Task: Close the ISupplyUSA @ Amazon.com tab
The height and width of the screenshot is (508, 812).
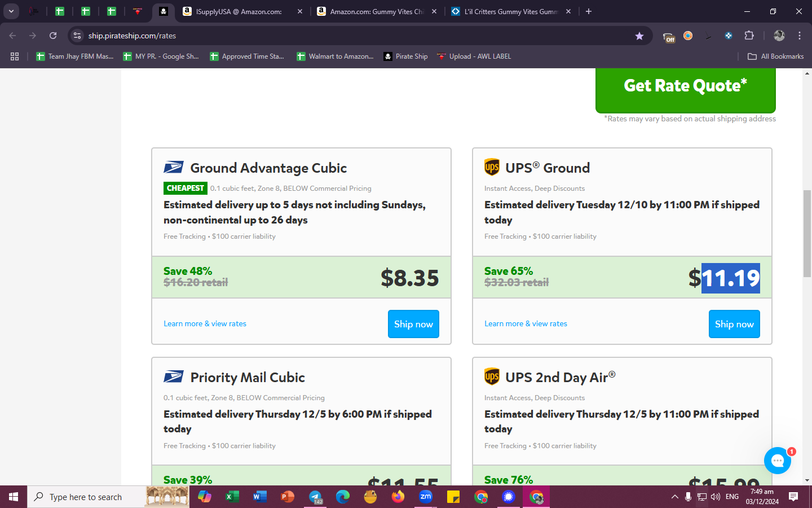Action: point(300,11)
